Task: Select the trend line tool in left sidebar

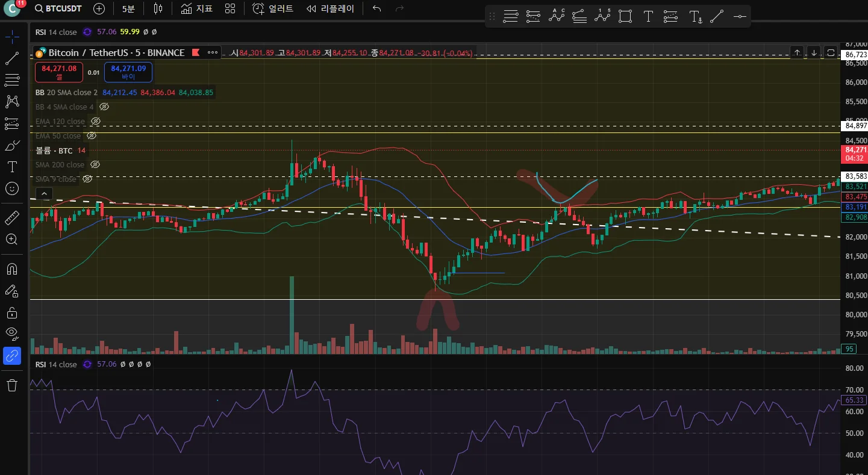Action: [12, 58]
